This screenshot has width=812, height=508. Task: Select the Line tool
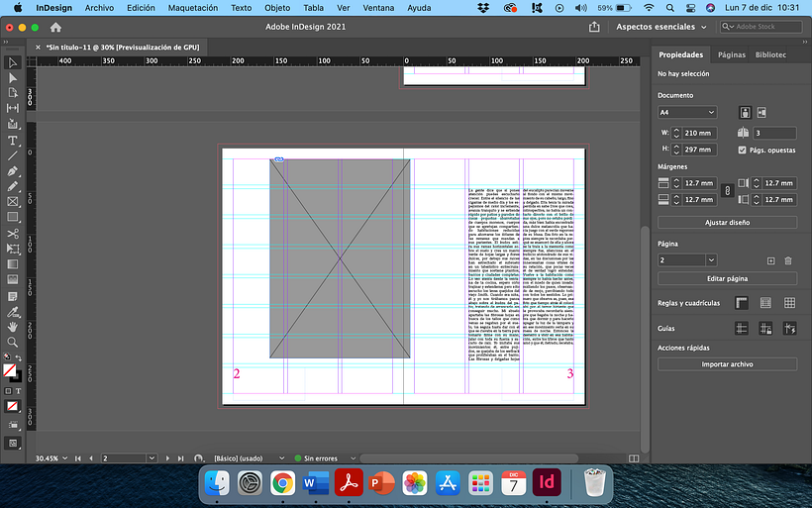(x=13, y=155)
